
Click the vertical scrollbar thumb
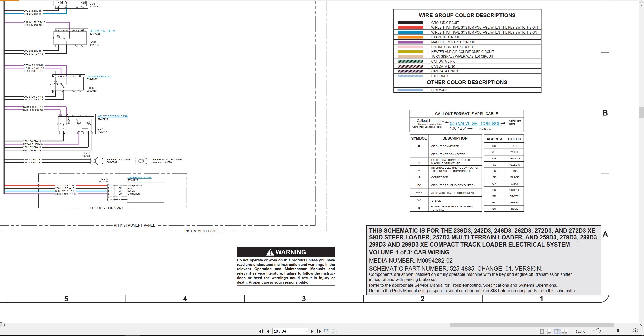(641, 112)
